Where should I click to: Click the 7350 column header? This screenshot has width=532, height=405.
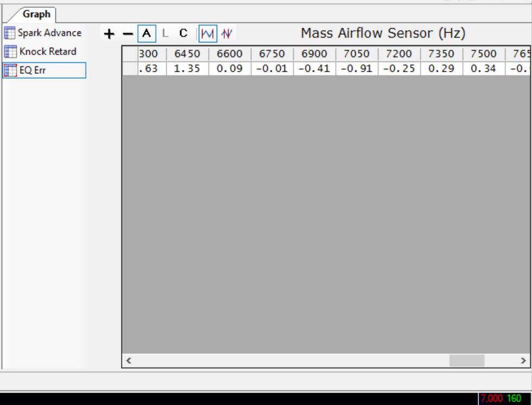(x=441, y=54)
